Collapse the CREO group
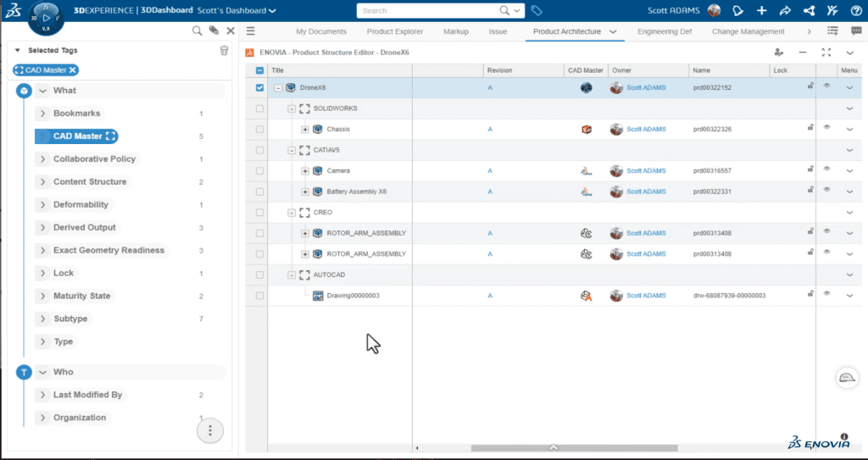The width and height of the screenshot is (868, 460). click(x=292, y=213)
